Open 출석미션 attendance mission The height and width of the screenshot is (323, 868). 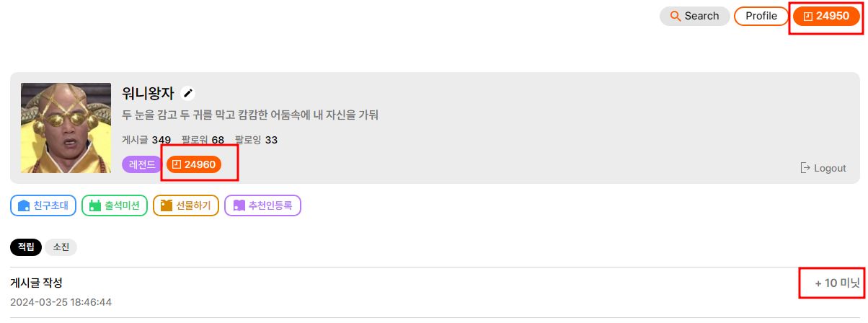coord(115,205)
